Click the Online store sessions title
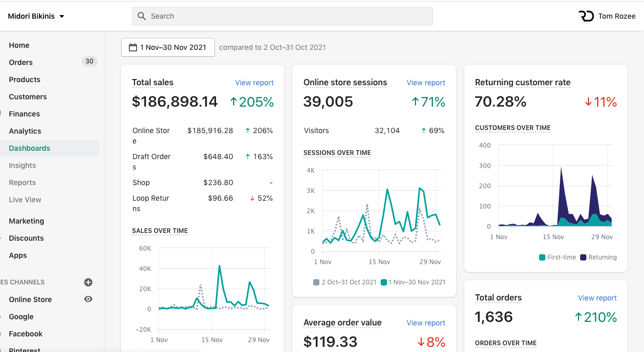The image size is (644, 352). click(x=345, y=82)
